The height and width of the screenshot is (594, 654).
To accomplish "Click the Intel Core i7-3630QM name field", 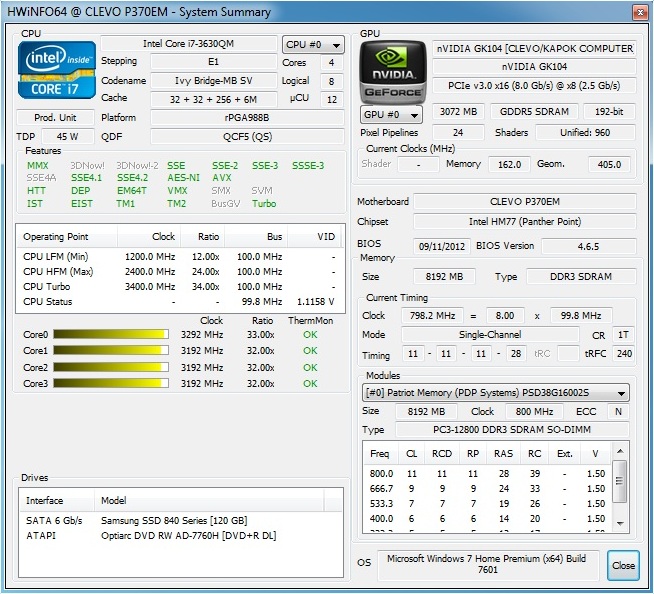I will point(189,43).
